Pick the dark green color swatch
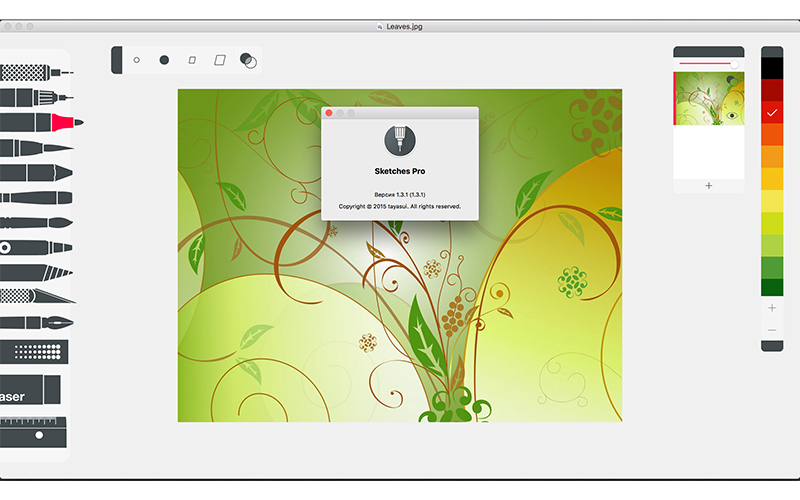Screen dimensions: 800x500 tap(772, 287)
